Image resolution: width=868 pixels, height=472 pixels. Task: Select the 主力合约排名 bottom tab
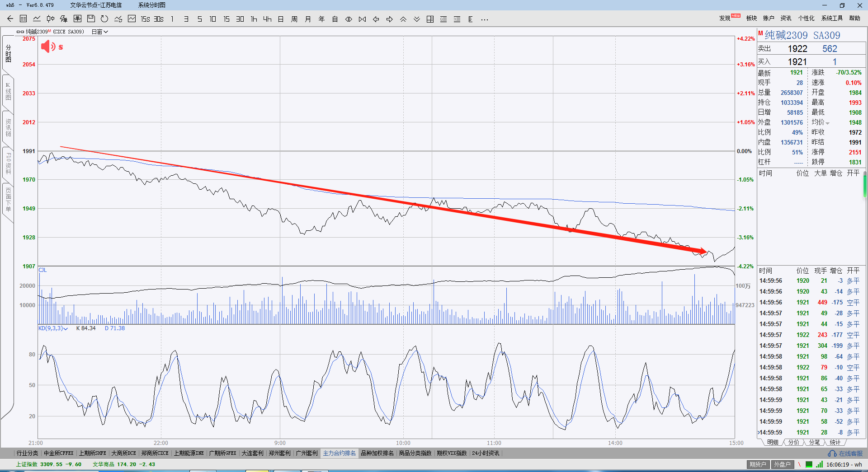(339, 453)
